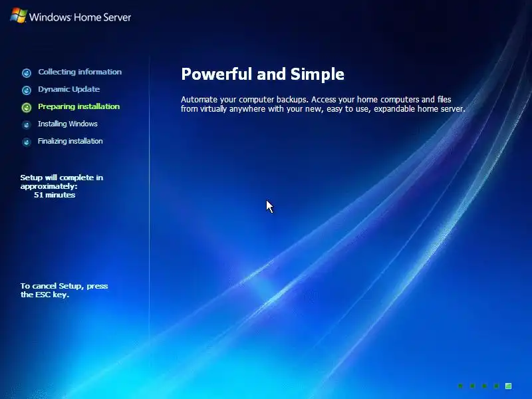532x399 pixels.
Task: Click the Automate your computer backups description
Action: click(x=323, y=104)
